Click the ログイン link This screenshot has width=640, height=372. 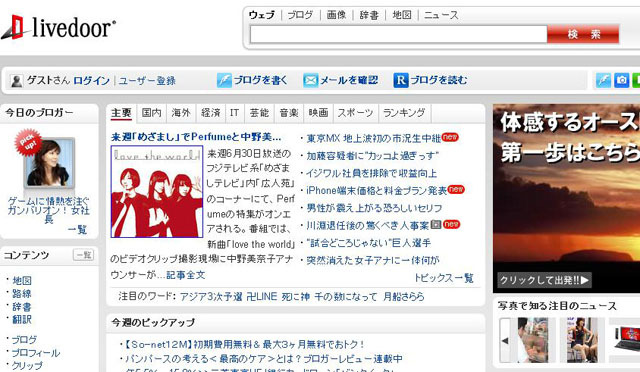(91, 80)
